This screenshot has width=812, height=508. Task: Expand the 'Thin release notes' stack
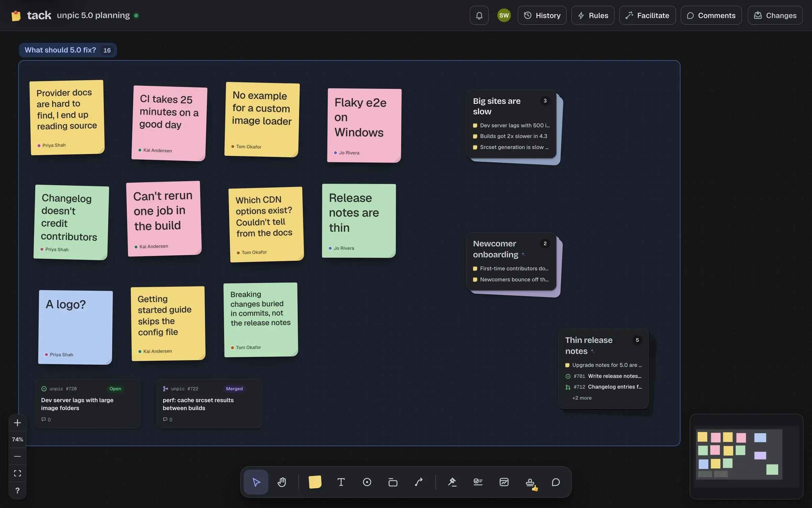pyautogui.click(x=603, y=369)
